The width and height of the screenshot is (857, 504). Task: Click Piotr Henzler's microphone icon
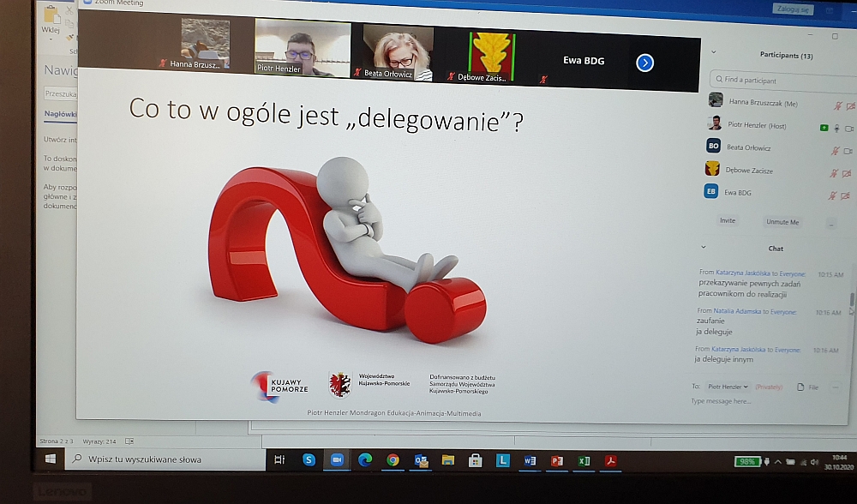[836, 129]
